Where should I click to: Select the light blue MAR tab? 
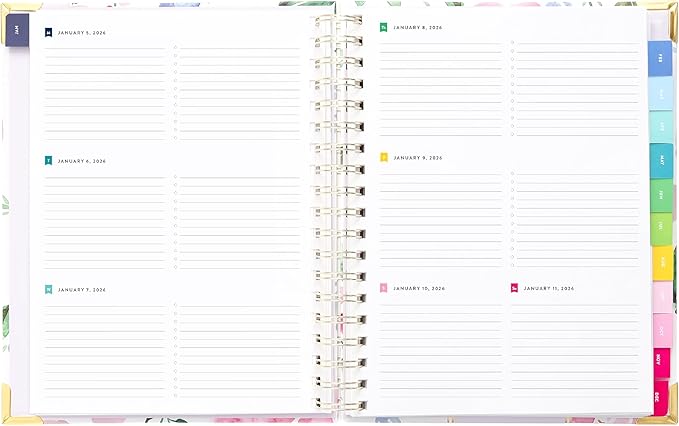point(661,94)
